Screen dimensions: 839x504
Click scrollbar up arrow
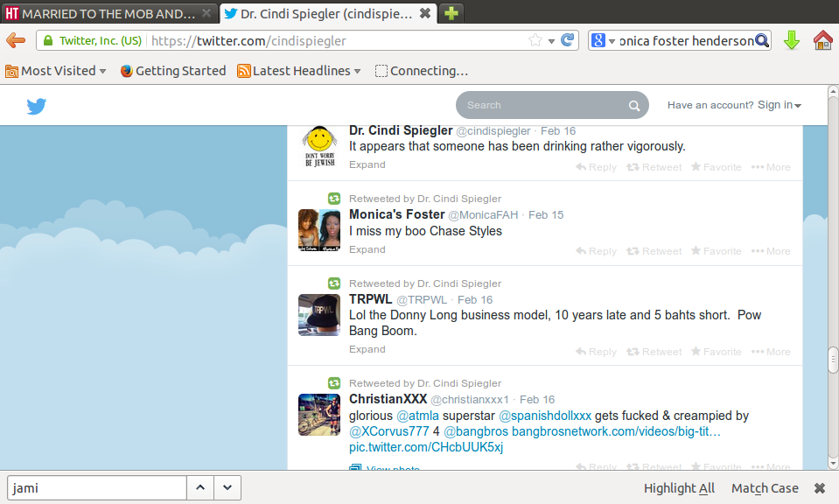833,91
